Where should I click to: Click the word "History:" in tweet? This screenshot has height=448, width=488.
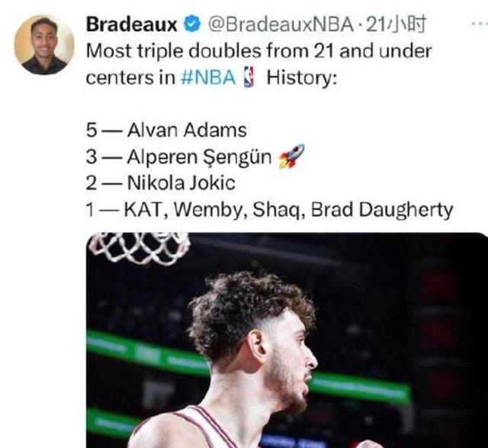click(x=302, y=77)
